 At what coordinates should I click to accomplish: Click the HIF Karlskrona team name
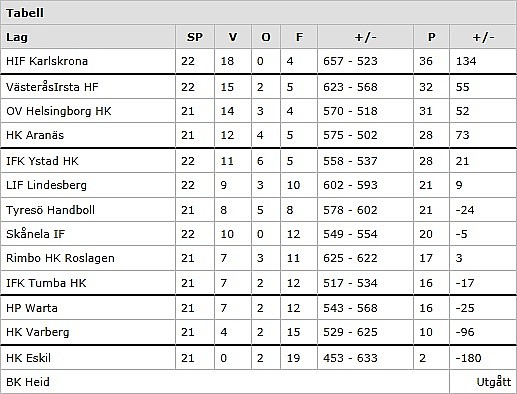pos(47,61)
